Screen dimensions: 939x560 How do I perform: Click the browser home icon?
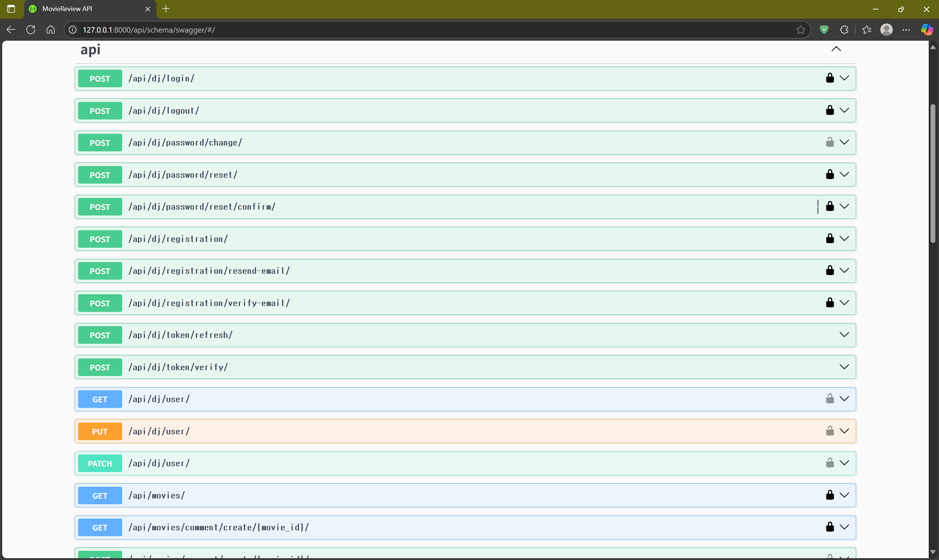(51, 30)
